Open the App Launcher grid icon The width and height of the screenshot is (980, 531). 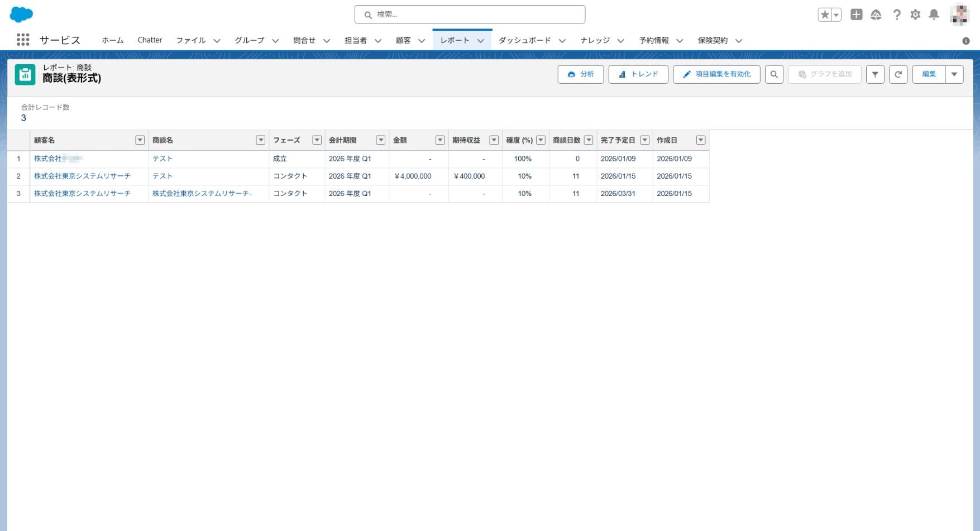pyautogui.click(x=23, y=40)
